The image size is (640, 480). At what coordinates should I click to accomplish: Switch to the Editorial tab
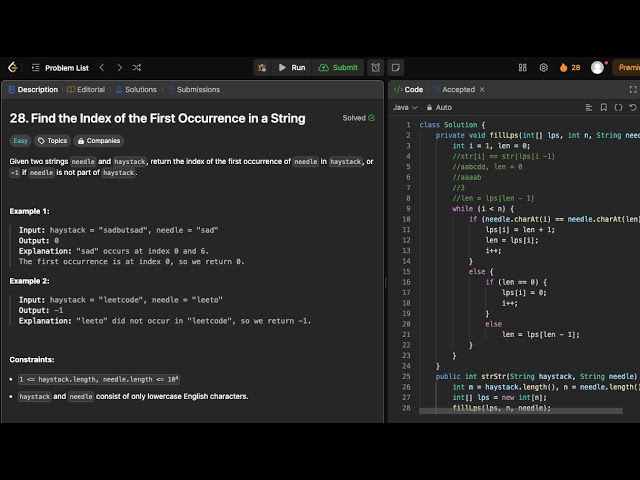[x=86, y=90]
